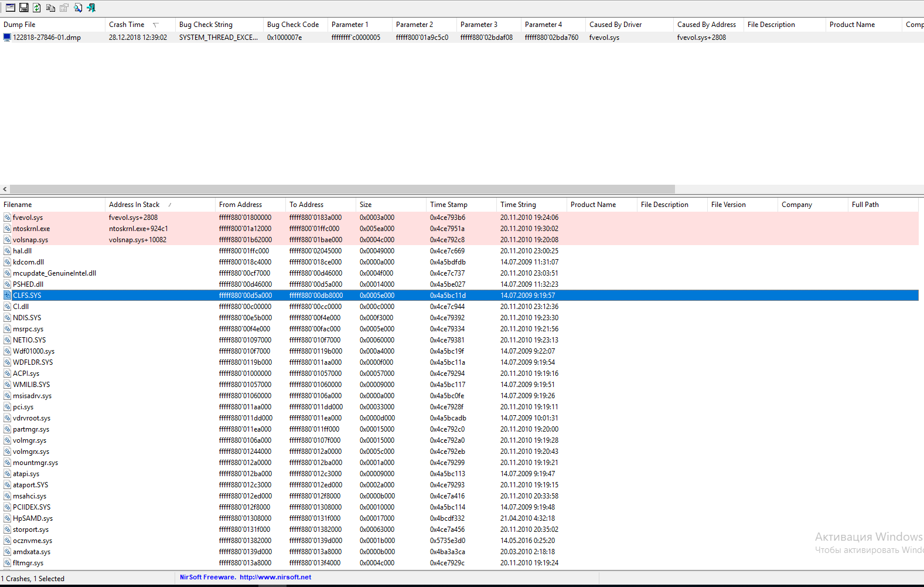This screenshot has height=587, width=924.
Task: Click the Exit door toolbar icon
Action: 91,8
